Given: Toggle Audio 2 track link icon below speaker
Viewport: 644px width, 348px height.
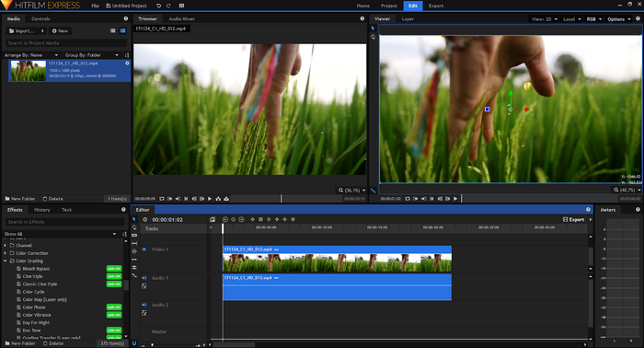Looking at the screenshot, I should point(144,313).
